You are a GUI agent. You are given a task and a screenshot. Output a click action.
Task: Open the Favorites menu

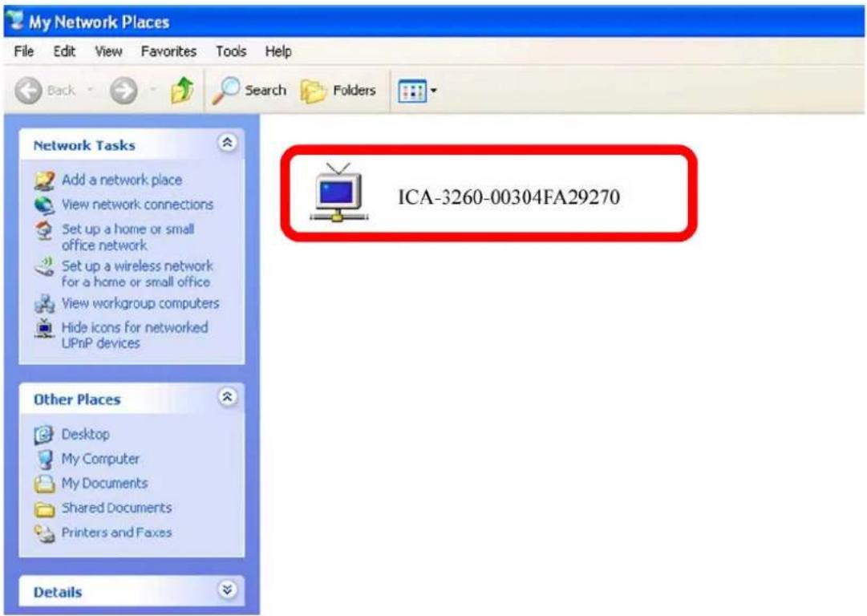pos(168,51)
